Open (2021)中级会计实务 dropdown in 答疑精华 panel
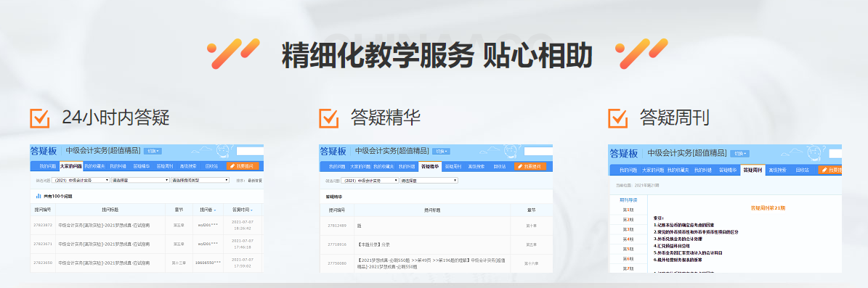This screenshot has height=288, width=868. (x=369, y=180)
